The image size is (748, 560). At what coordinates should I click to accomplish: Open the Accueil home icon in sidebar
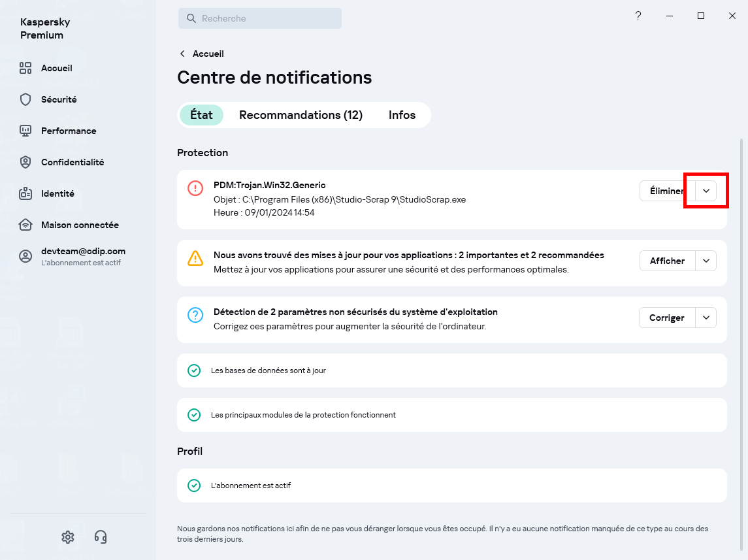(x=25, y=68)
